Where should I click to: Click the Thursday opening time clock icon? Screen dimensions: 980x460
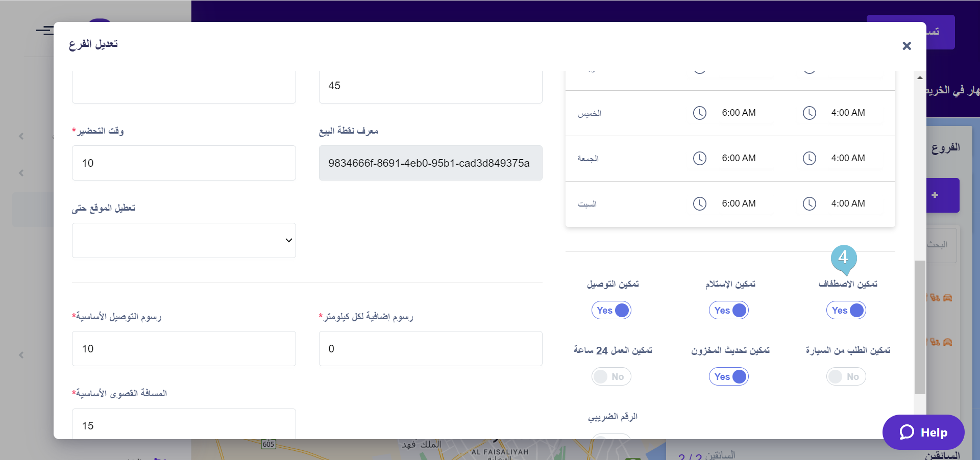point(699,113)
